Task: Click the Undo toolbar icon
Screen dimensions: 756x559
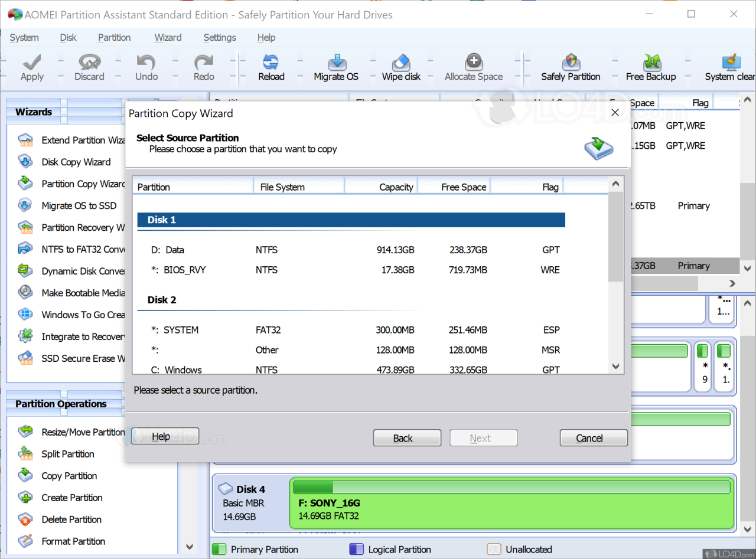Action: tap(146, 67)
